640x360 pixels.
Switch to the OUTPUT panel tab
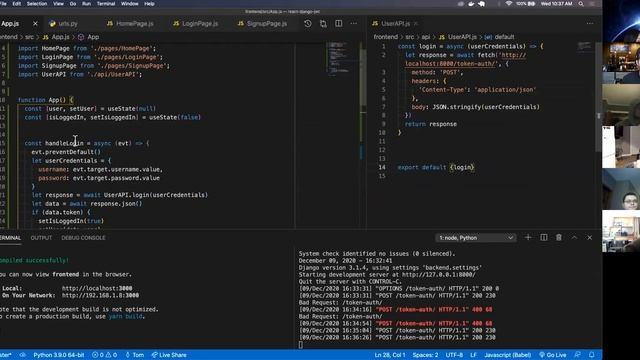pos(41,238)
